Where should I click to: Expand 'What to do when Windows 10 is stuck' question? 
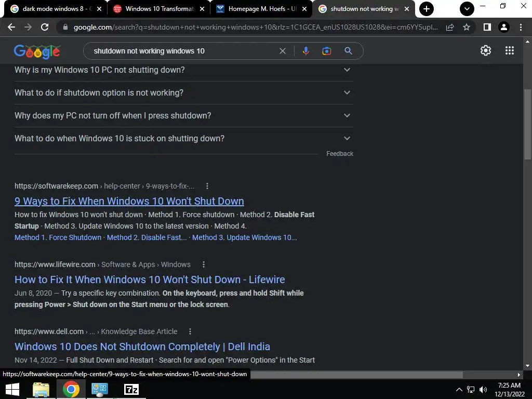point(183,138)
